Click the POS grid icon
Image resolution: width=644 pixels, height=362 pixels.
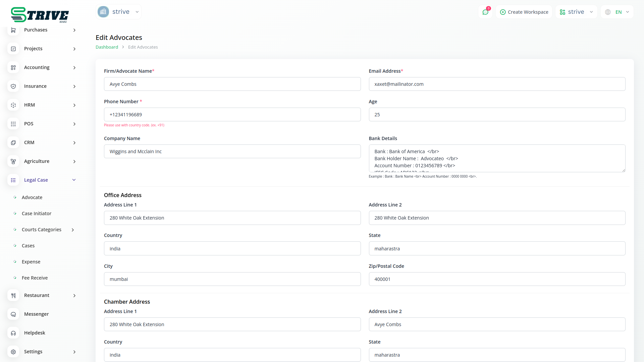pyautogui.click(x=13, y=124)
